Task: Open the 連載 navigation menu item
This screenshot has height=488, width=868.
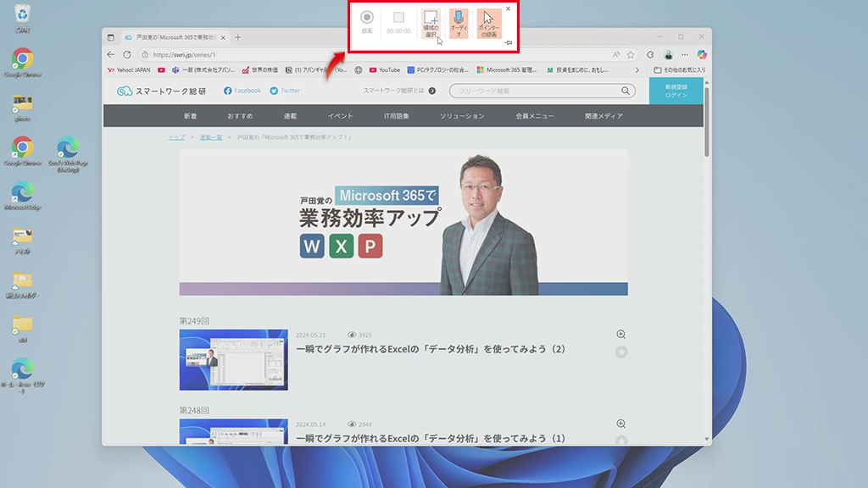Action: (x=290, y=116)
